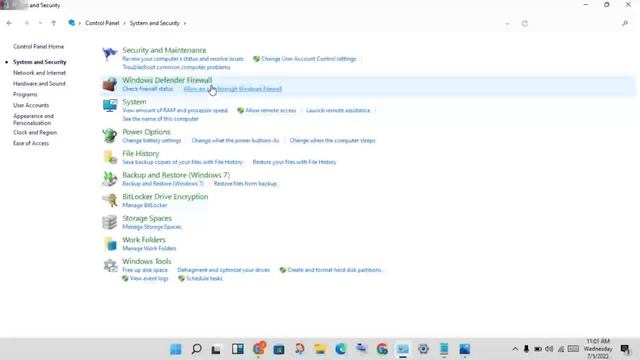This screenshot has height=360, width=640.
Task: Click Allow an app through Windows Firewall
Action: (x=233, y=89)
